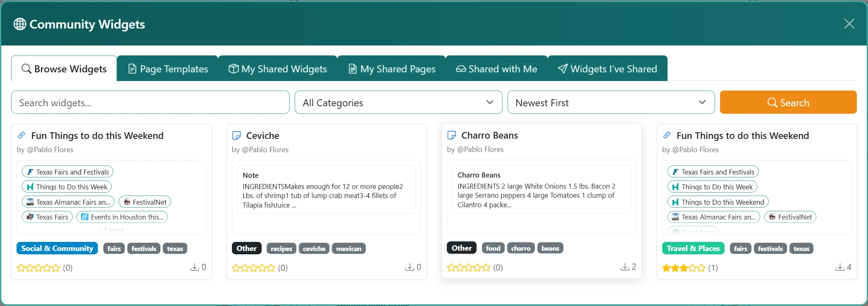Rate the Charro Beans widget using its stars
Viewport: 868px width, 306px height.
[x=469, y=268]
